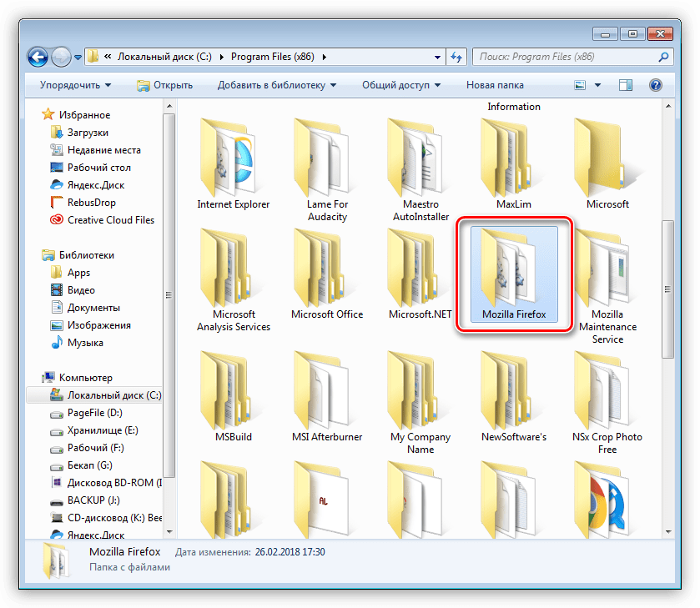This screenshot has width=700, height=608.
Task: Open Добавить в библиотеку menu
Action: pyautogui.click(x=276, y=85)
